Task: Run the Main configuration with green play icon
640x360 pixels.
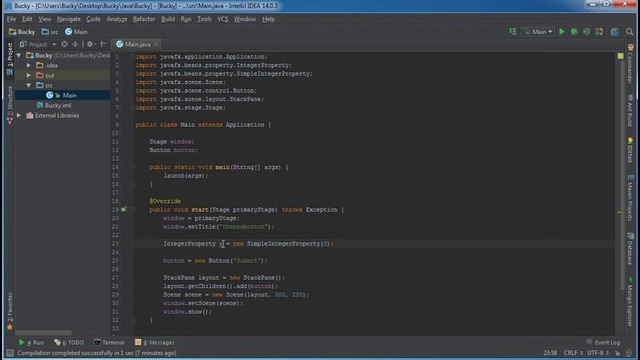Action: [x=562, y=32]
